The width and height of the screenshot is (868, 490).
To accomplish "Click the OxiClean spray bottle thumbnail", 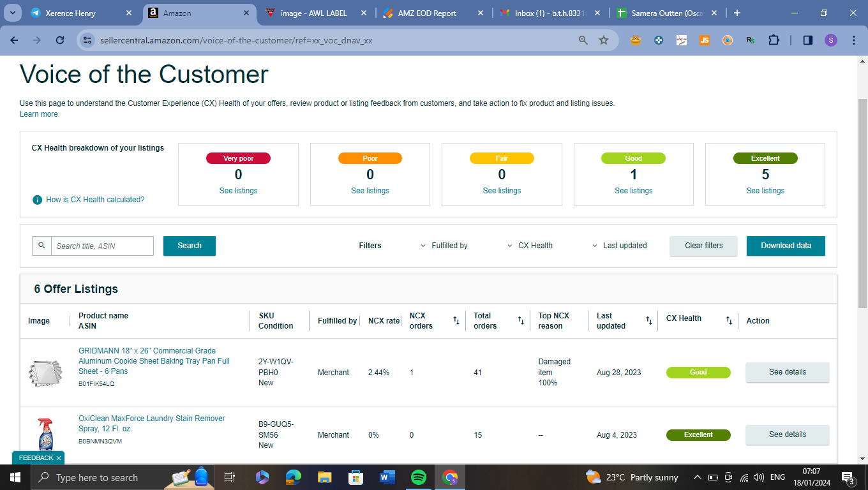I will (x=45, y=434).
